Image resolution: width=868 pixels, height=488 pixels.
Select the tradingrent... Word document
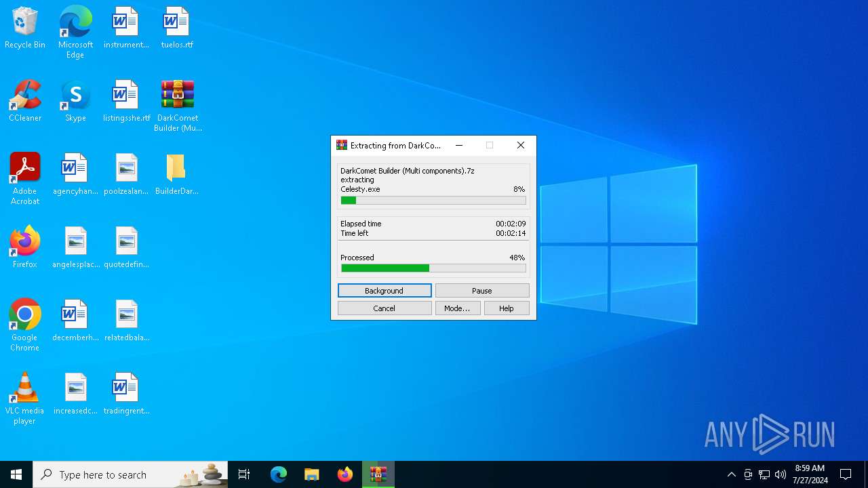[126, 394]
